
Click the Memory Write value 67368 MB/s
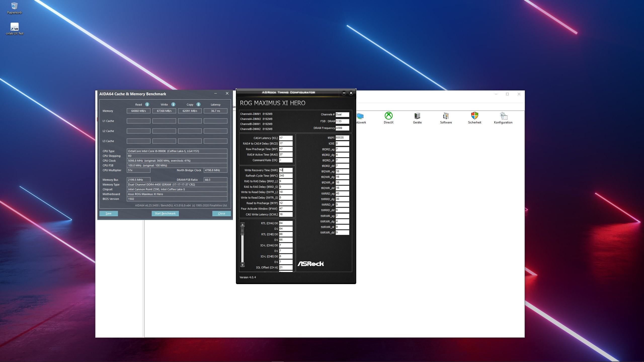[164, 111]
